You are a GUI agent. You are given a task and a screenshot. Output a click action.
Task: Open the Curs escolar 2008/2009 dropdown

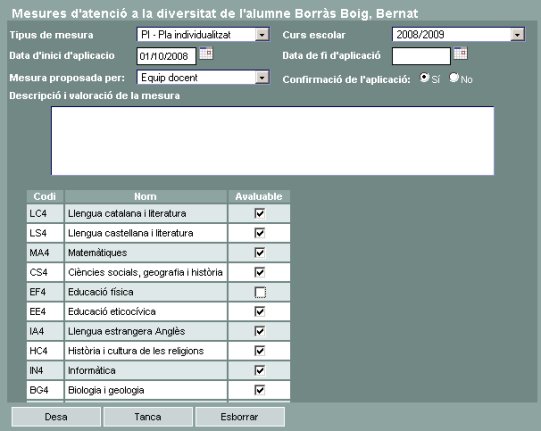tap(517, 35)
